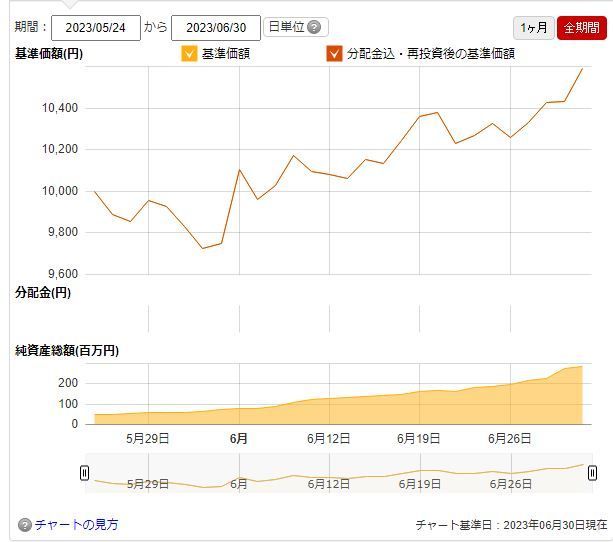Viewport: 613px width, 542px height.
Task: Grab the right handle of range navigator
Action: tap(593, 473)
